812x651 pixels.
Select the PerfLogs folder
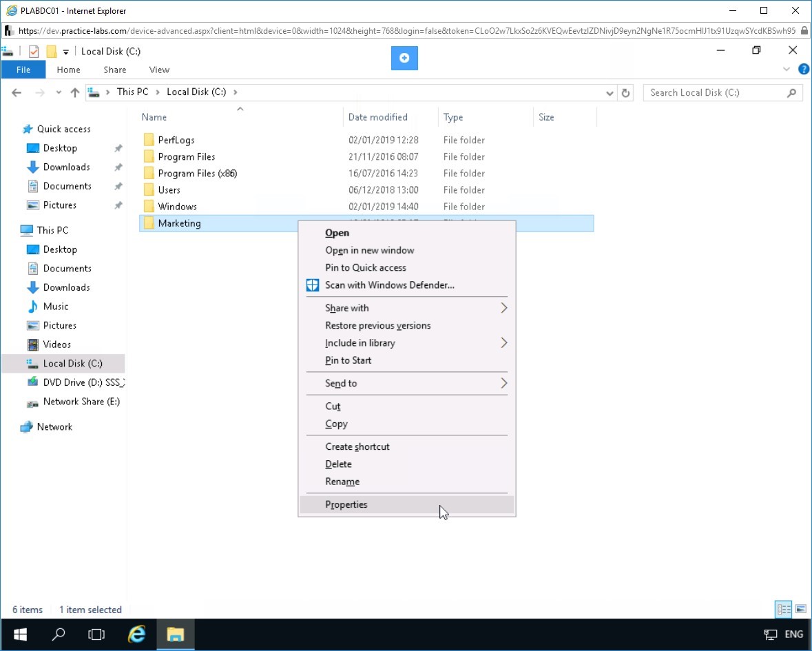click(x=176, y=140)
